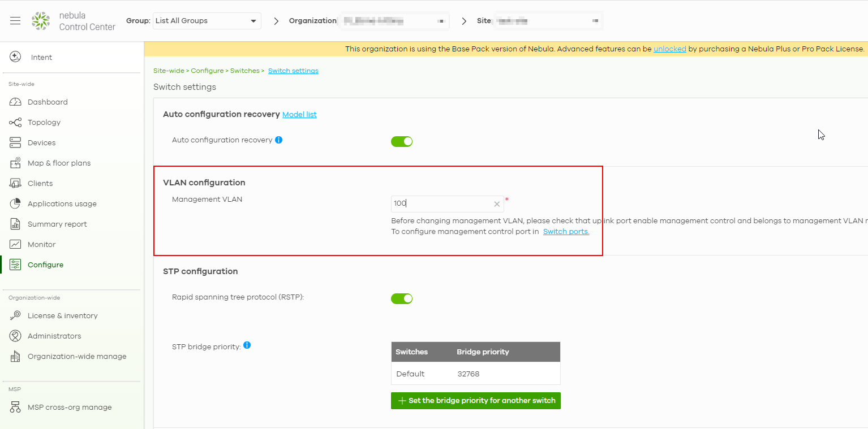Go to License & inventory

(x=62, y=316)
